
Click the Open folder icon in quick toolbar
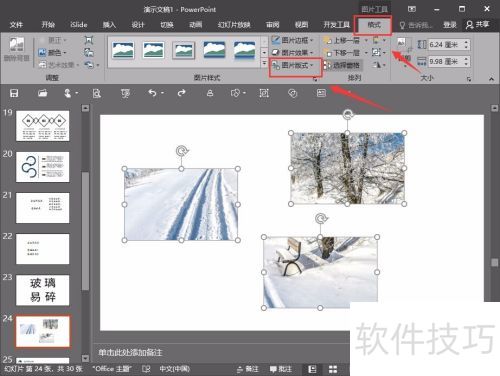tap(43, 93)
